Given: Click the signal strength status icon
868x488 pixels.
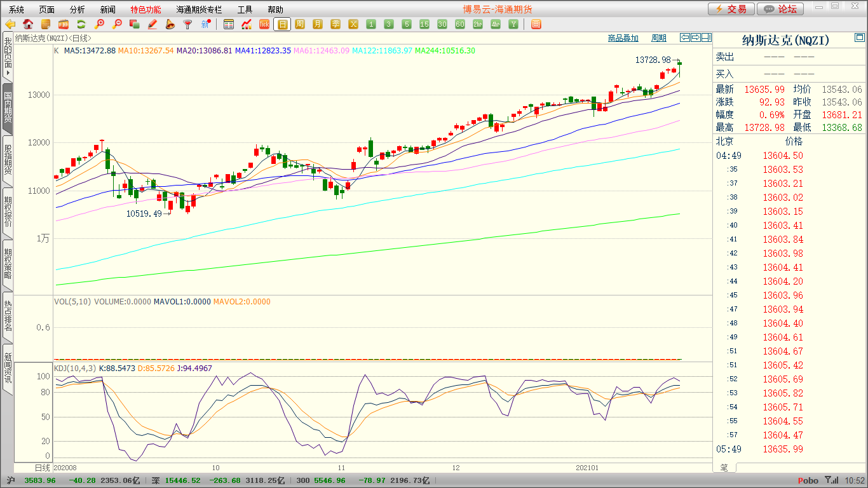Looking at the screenshot, I should (831, 481).
